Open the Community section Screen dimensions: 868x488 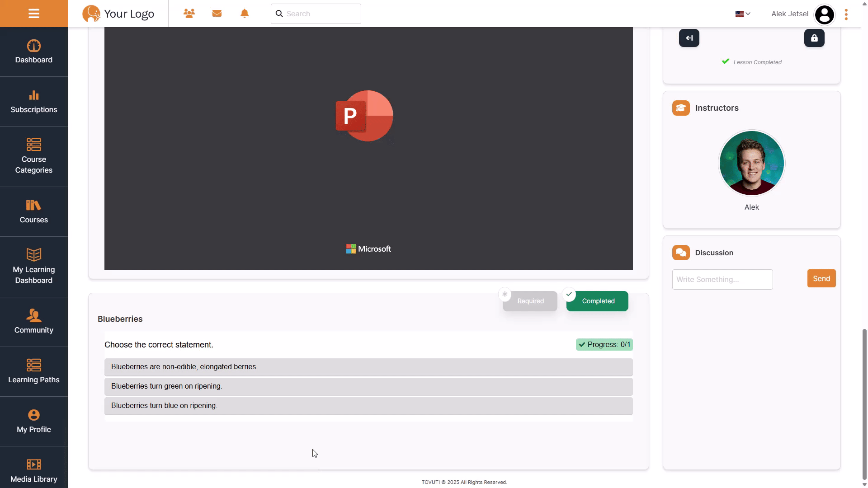(x=34, y=322)
